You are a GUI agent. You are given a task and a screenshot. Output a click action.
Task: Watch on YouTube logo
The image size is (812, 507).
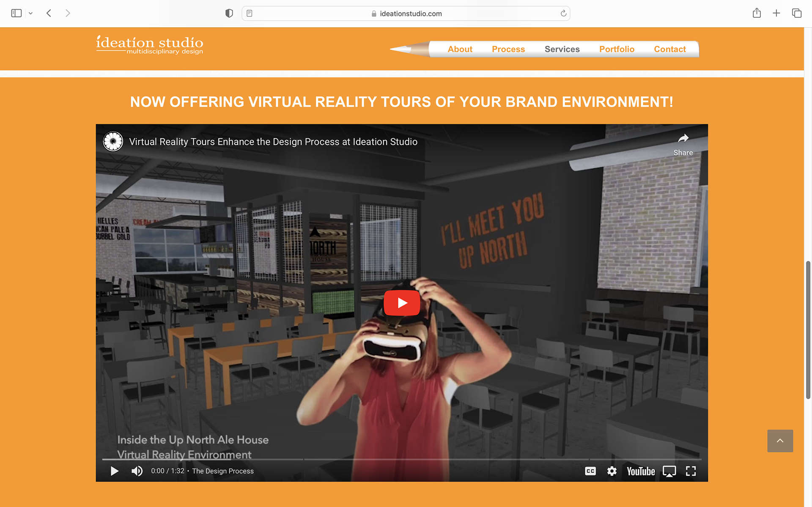641,471
